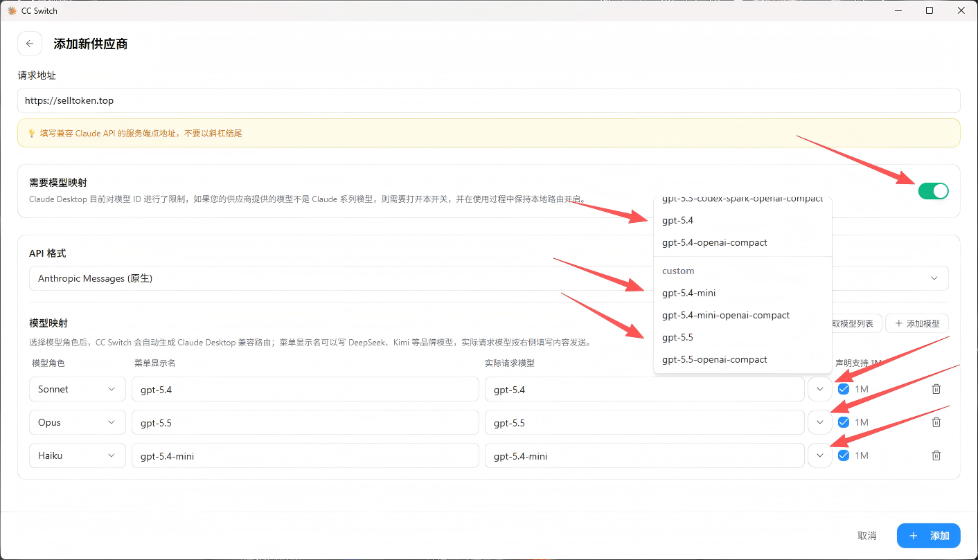Click the CC Switch app icon in title bar

click(12, 10)
